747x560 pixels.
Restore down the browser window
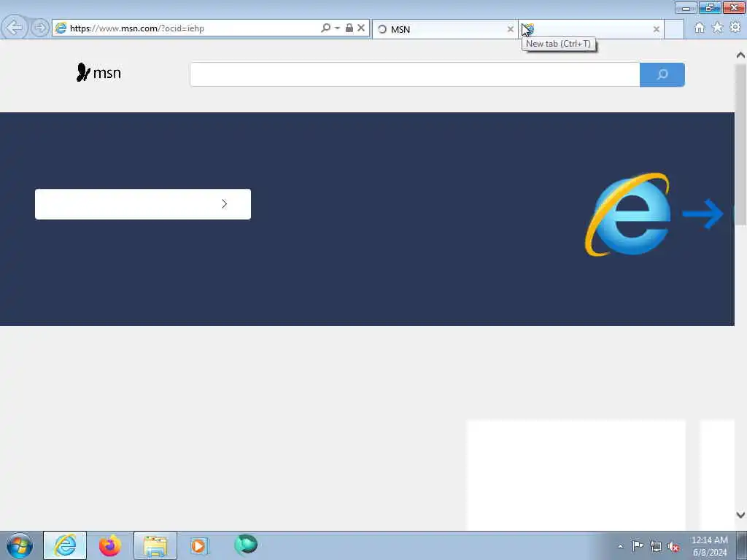coord(710,7)
